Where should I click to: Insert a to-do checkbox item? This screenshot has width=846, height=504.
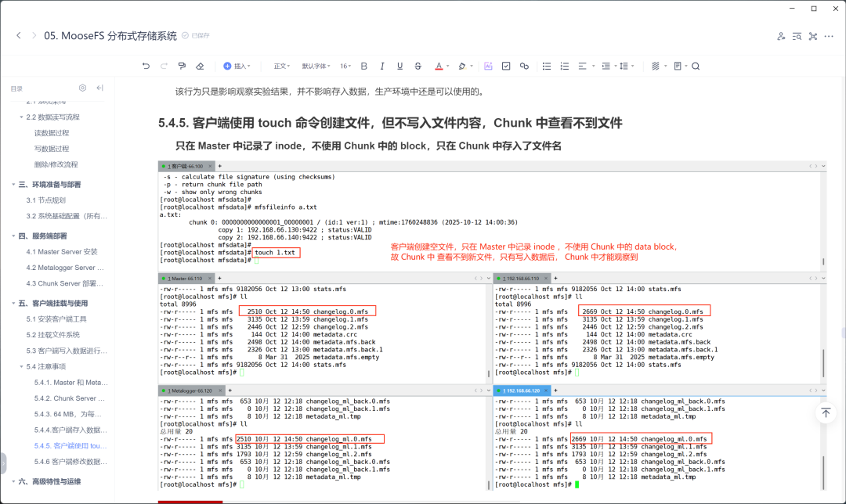[506, 66]
